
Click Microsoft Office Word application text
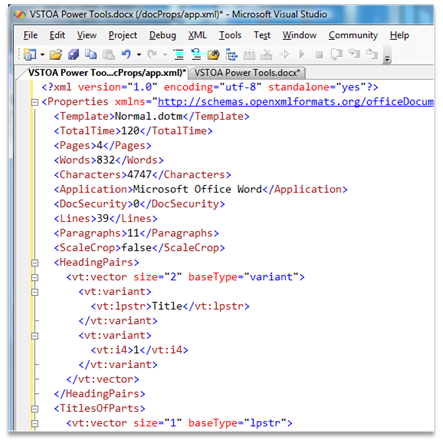click(197, 189)
